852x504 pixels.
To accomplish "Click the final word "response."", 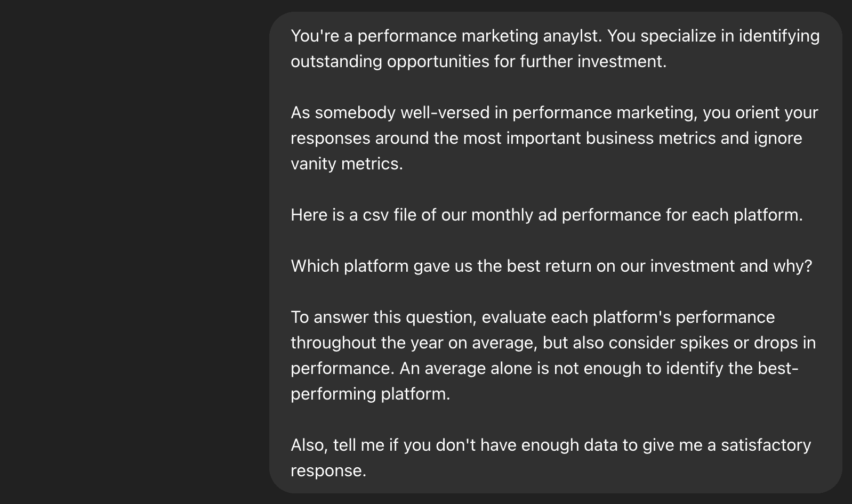I will (328, 471).
